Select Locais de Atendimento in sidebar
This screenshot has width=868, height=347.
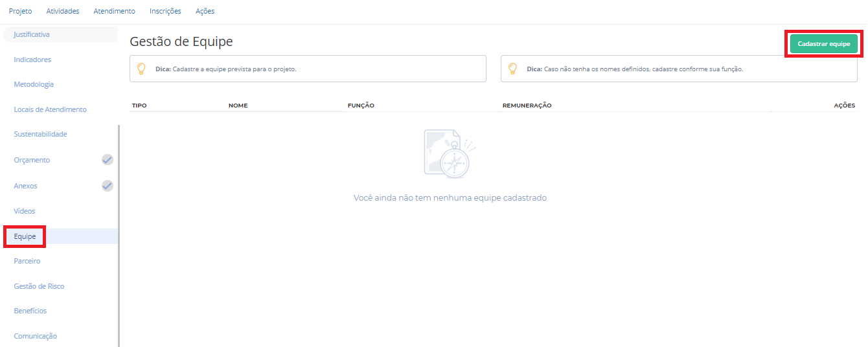(50, 109)
